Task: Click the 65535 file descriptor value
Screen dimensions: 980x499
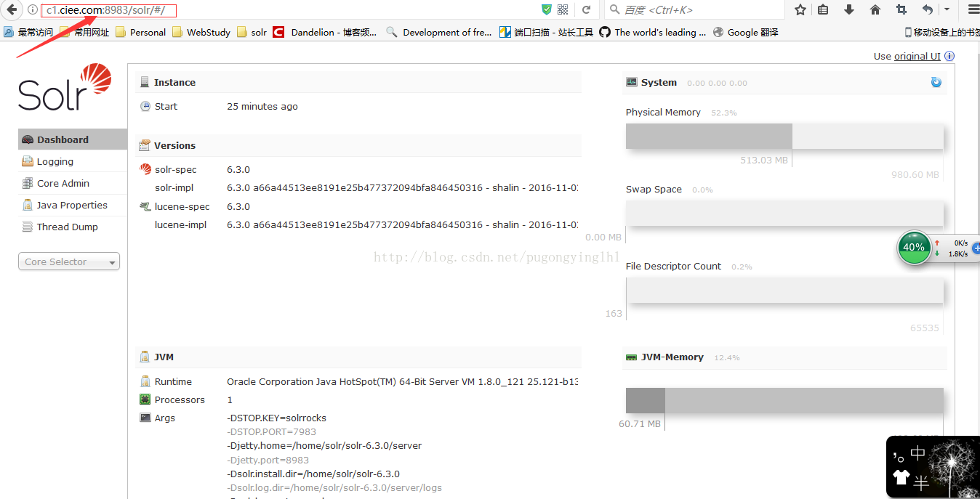Action: pos(925,328)
